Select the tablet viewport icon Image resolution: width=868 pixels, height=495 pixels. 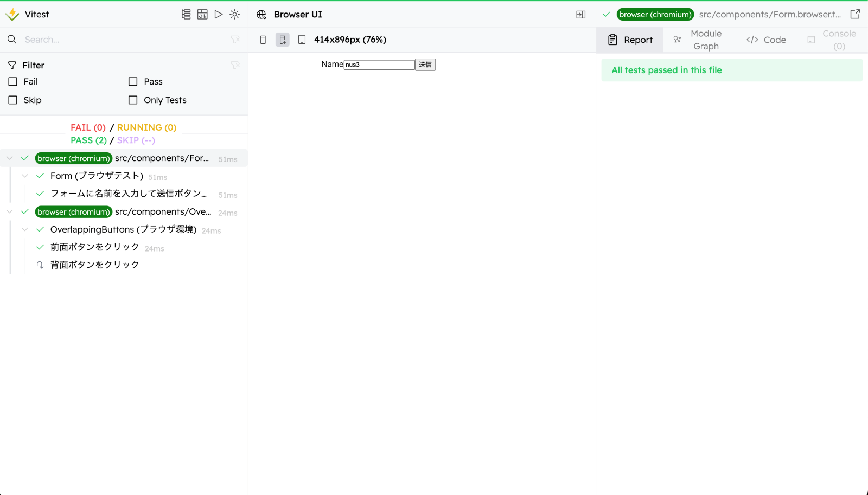point(302,40)
